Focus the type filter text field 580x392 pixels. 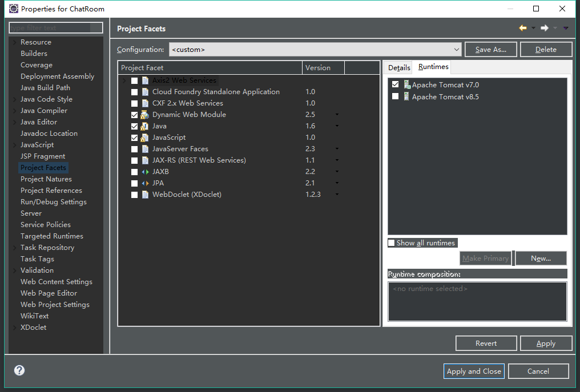pyautogui.click(x=56, y=28)
